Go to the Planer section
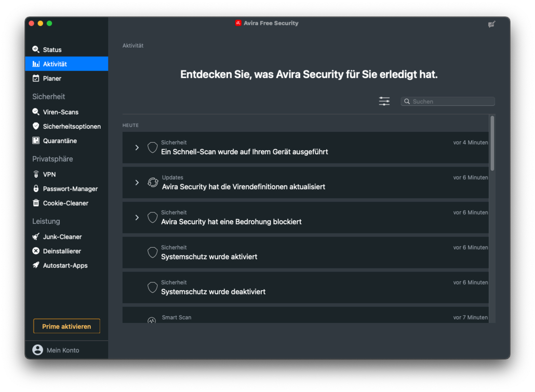 (x=52, y=78)
